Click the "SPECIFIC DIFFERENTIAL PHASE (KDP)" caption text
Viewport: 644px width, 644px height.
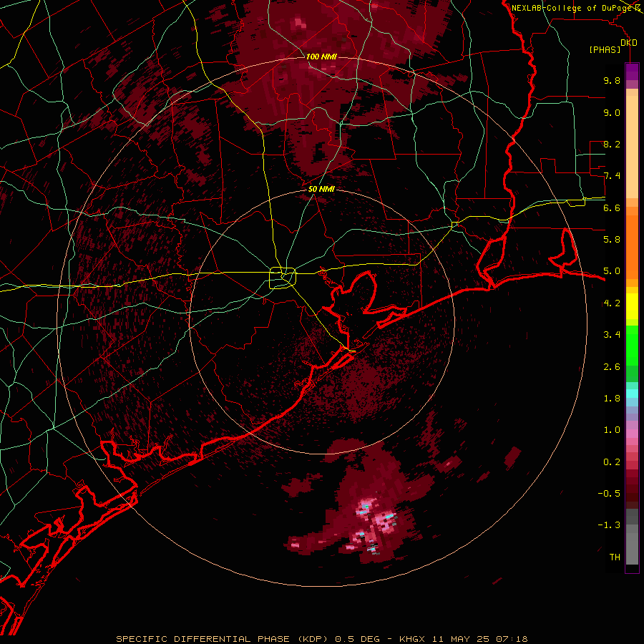coord(222,639)
